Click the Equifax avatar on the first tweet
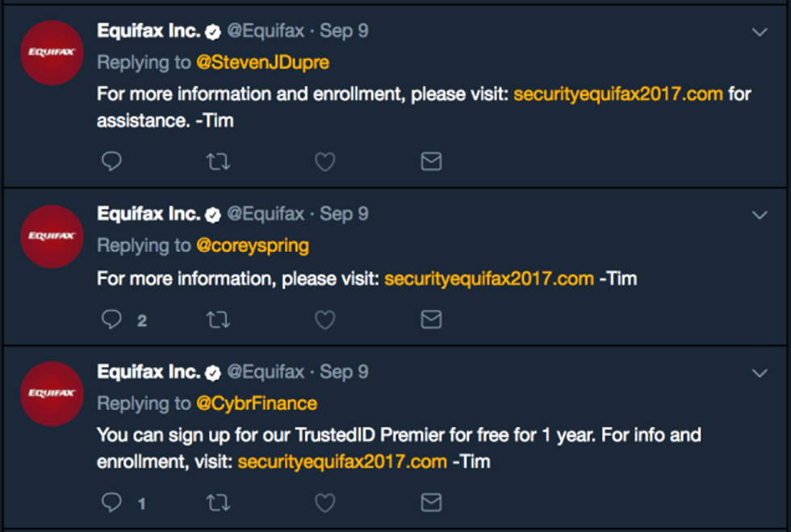 (52, 52)
